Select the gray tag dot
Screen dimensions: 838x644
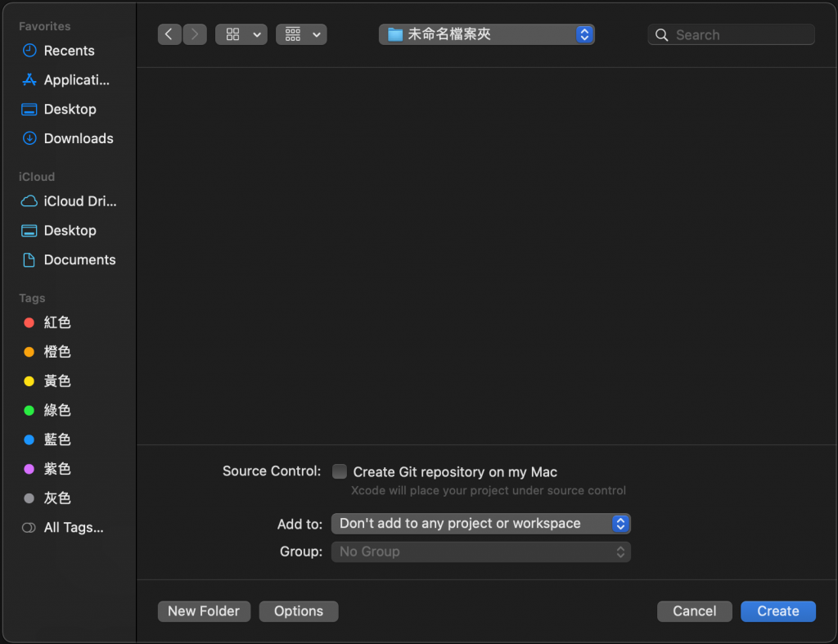pos(29,498)
